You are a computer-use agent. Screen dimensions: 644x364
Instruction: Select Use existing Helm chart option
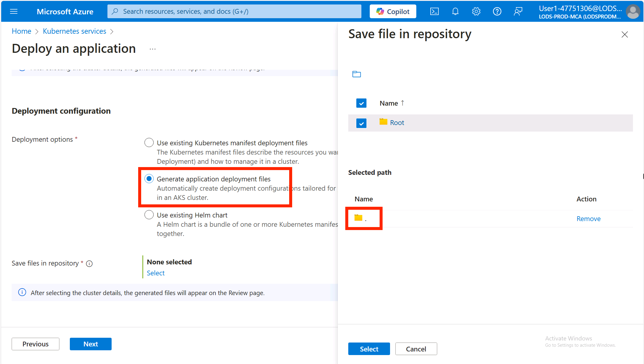point(149,215)
